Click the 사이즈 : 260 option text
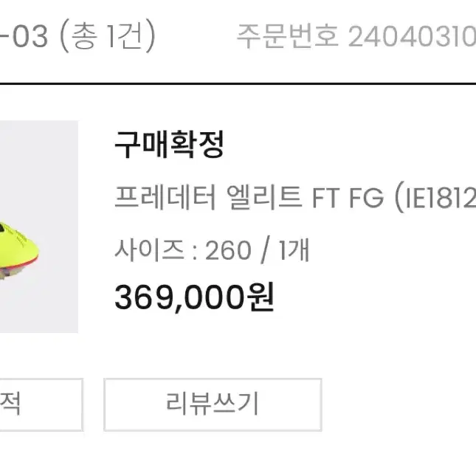This screenshot has height=476, width=476. (x=183, y=250)
